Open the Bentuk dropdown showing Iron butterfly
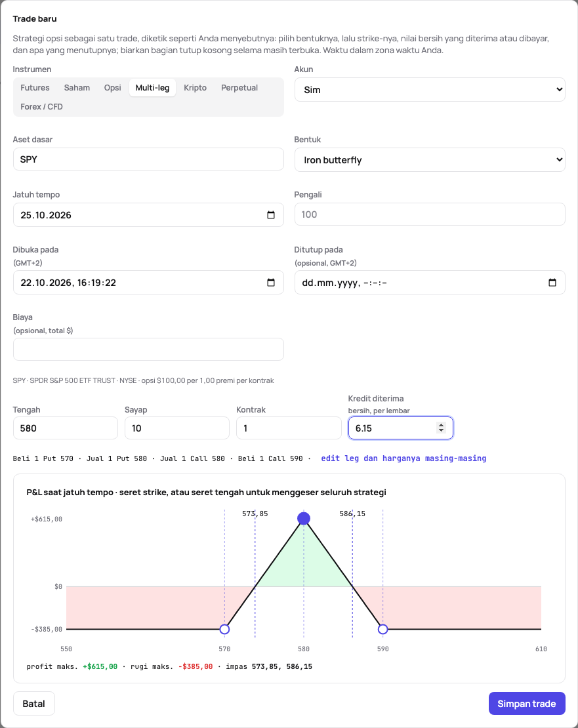The width and height of the screenshot is (578, 728). point(430,160)
